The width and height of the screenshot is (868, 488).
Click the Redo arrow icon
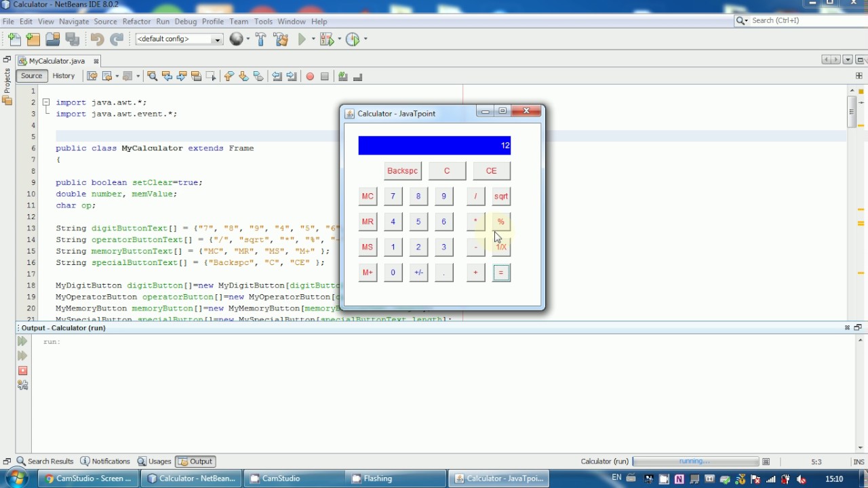click(117, 39)
